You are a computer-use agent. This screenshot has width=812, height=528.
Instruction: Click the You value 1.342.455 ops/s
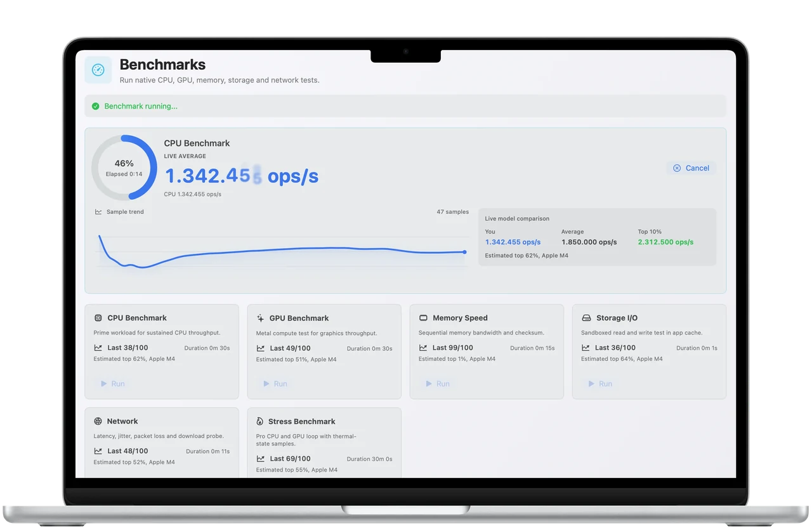click(x=513, y=242)
